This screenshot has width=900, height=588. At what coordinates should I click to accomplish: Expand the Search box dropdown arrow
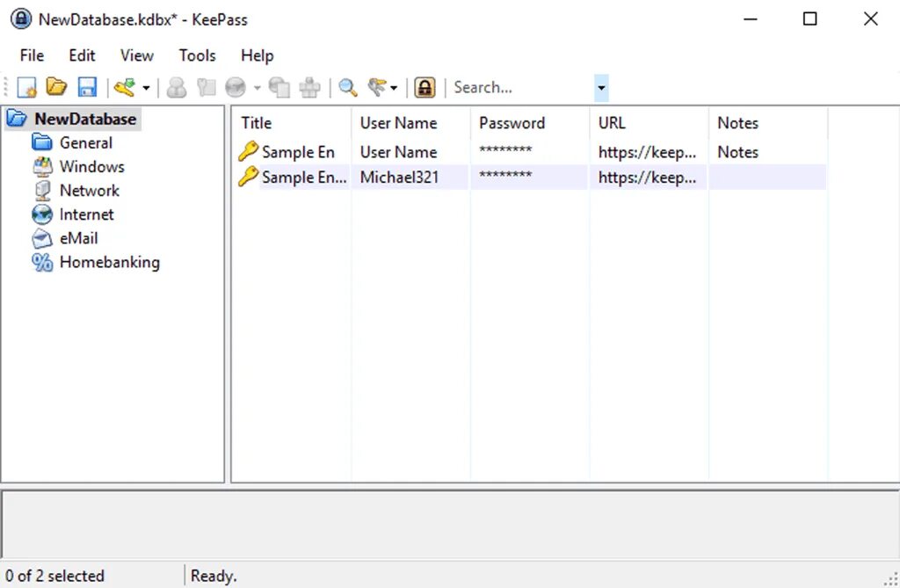(601, 88)
